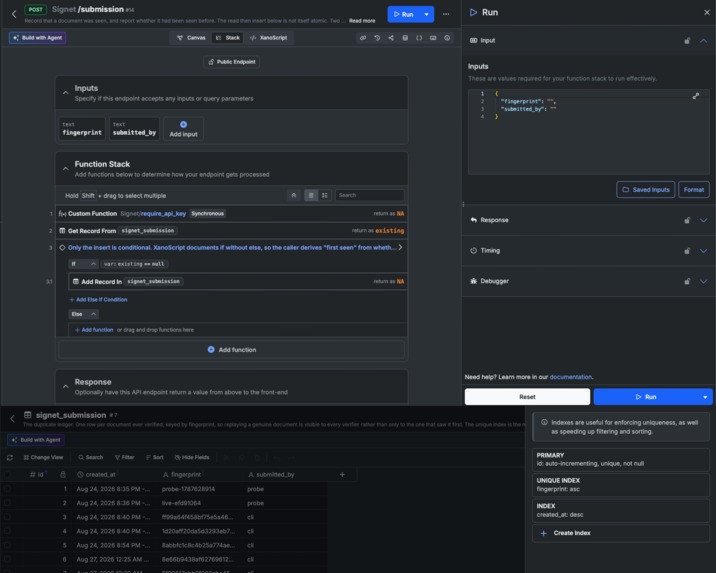The height and width of the screenshot is (573, 716).
Task: Open the documentation link
Action: pyautogui.click(x=570, y=377)
